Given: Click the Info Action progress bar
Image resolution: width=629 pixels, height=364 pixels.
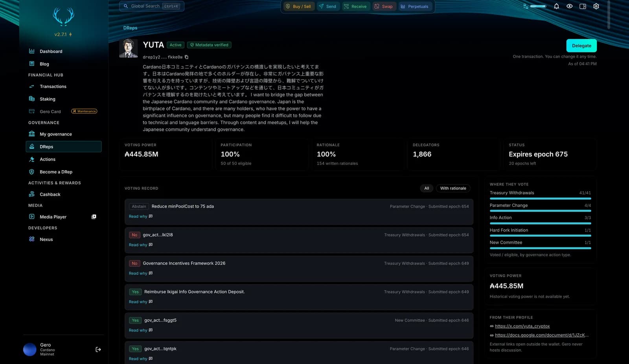Looking at the screenshot, I should [x=540, y=223].
